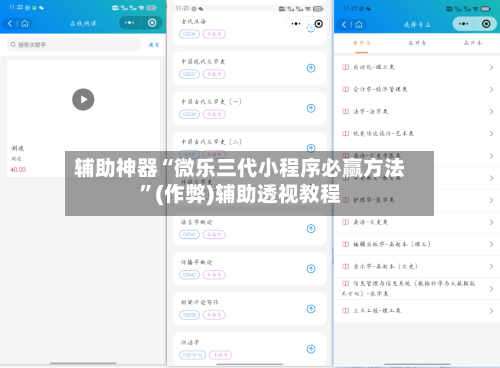Tap upload arrow icon for 训诂学
Screen dimensions: 500x368
311,349
